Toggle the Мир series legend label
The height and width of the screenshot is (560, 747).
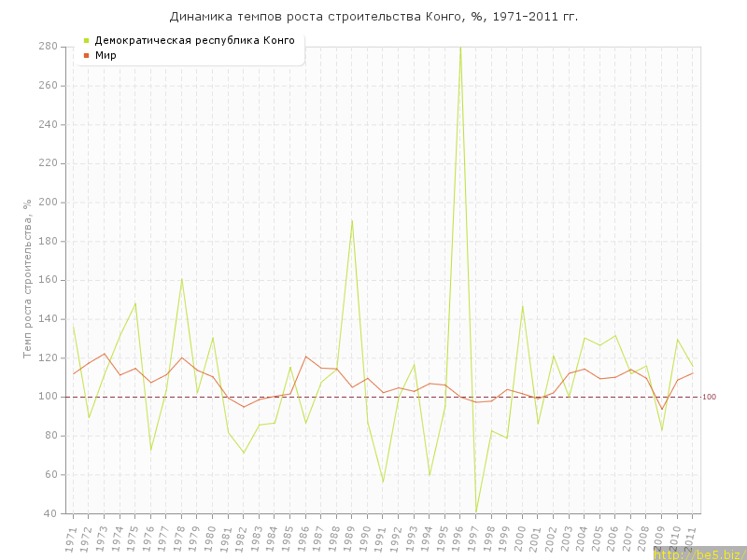(105, 55)
